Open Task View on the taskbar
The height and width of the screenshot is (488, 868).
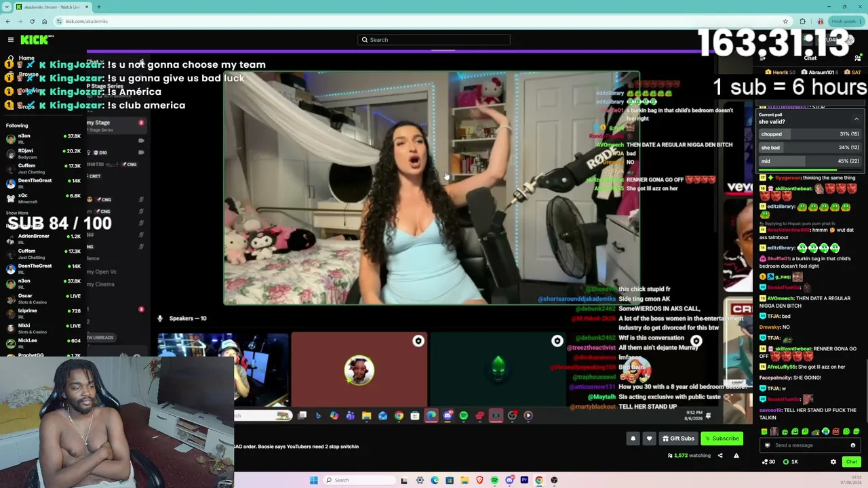coord(403,480)
